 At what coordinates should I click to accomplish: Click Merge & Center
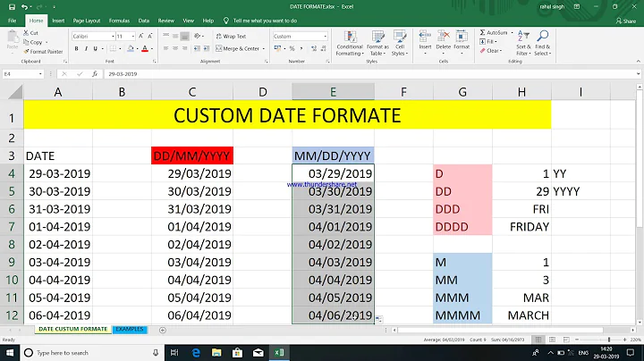point(238,48)
